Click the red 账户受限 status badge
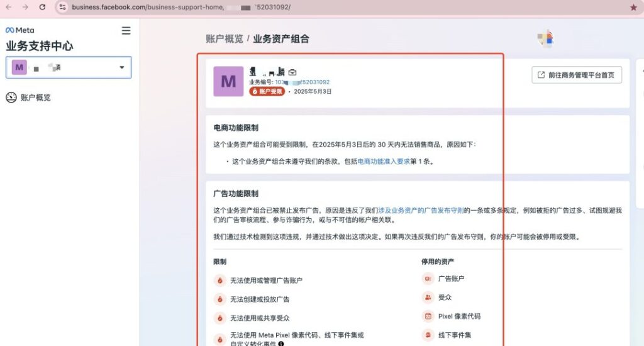This screenshot has height=346, width=644. click(x=267, y=91)
